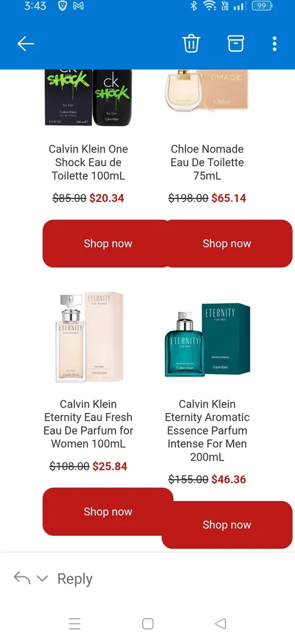Open Eternity for Men product image
Screen dimensions: 295x644
207,340
